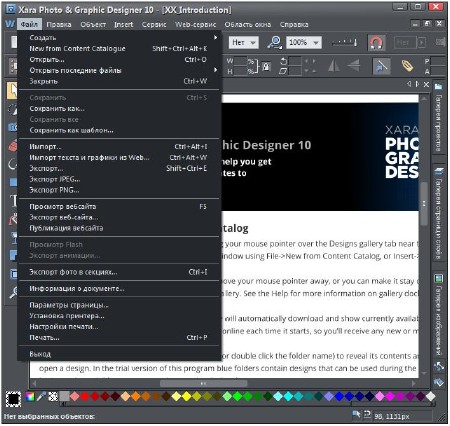Open the Нет dropdown in the toolbar
Viewport: 450px width, 426px height.
click(243, 43)
